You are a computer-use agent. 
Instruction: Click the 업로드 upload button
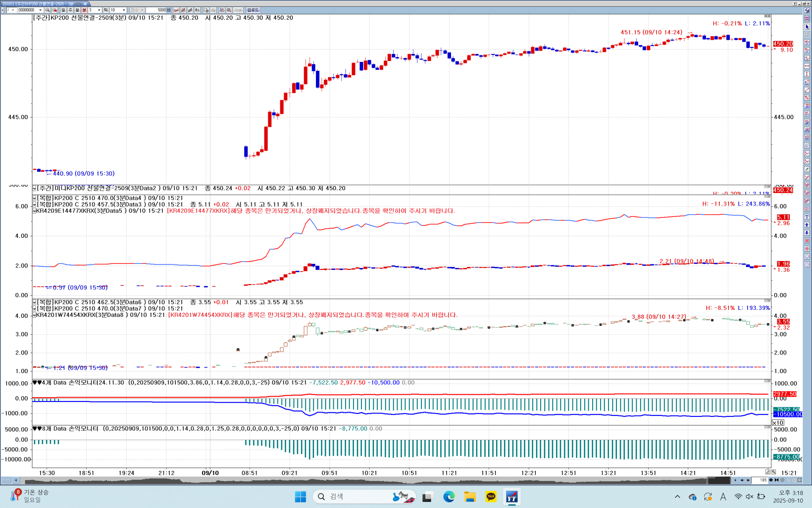click(253, 10)
